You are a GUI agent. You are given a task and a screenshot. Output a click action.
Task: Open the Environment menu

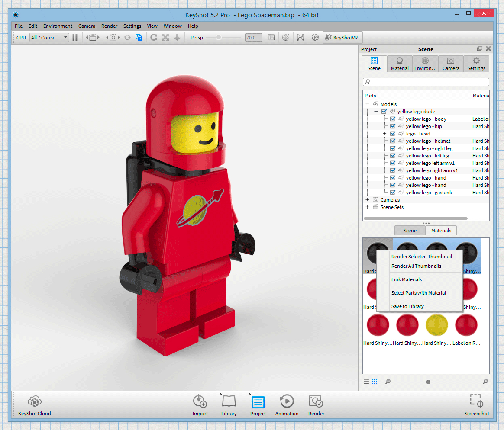click(x=58, y=26)
